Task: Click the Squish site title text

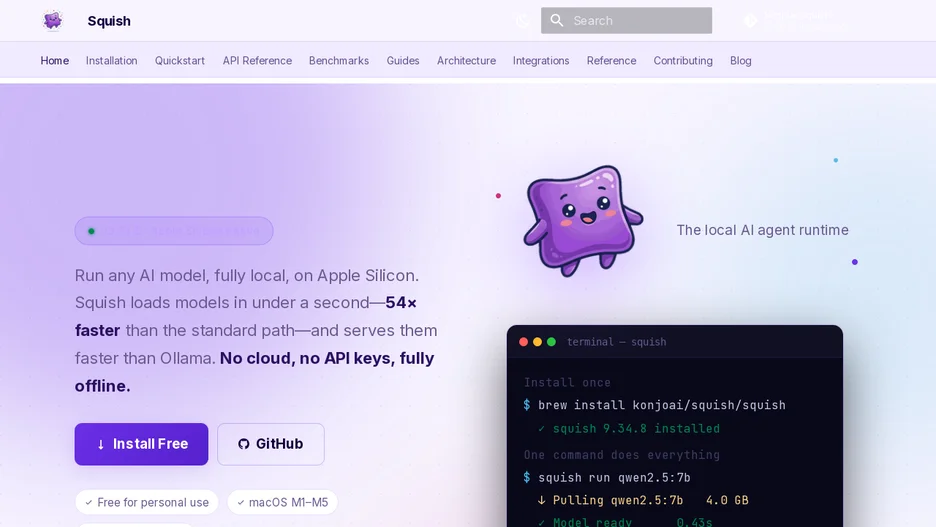Action: (109, 21)
